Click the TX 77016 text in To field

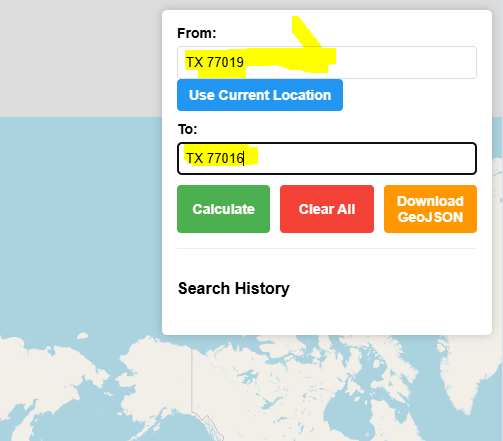tap(215, 158)
